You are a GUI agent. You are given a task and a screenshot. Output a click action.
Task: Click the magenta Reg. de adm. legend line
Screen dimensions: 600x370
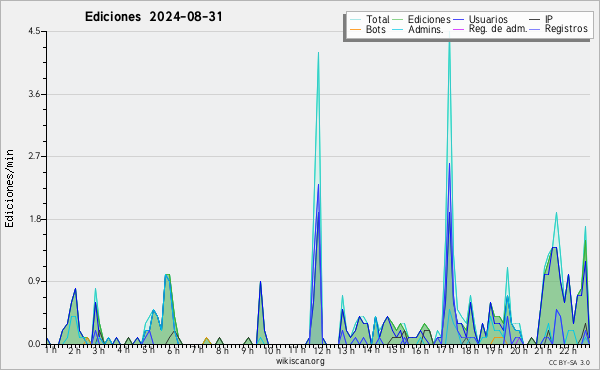[x=458, y=29]
